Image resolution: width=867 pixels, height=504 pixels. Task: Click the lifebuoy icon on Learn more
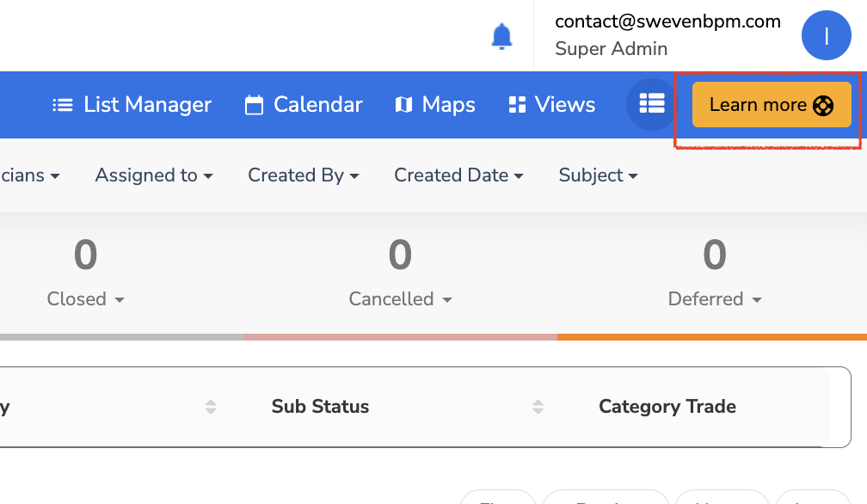pyautogui.click(x=823, y=105)
